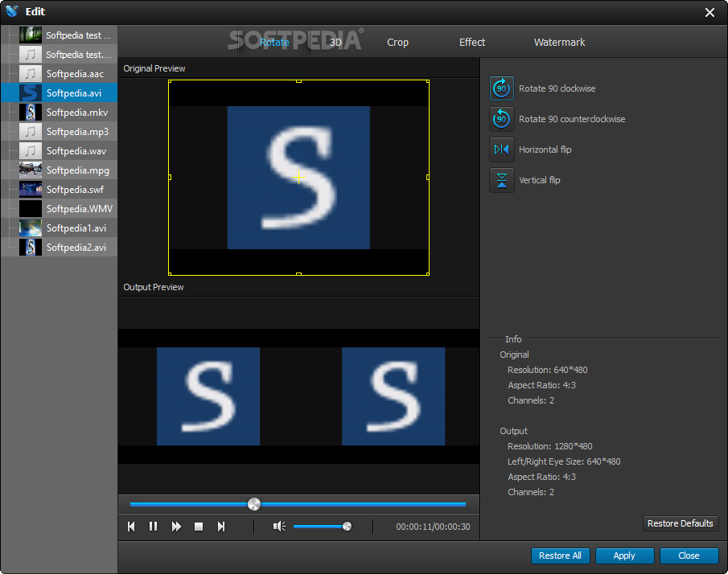Click the Rotate 90 counterclockwise icon
Image resolution: width=728 pixels, height=574 pixels.
click(x=501, y=119)
